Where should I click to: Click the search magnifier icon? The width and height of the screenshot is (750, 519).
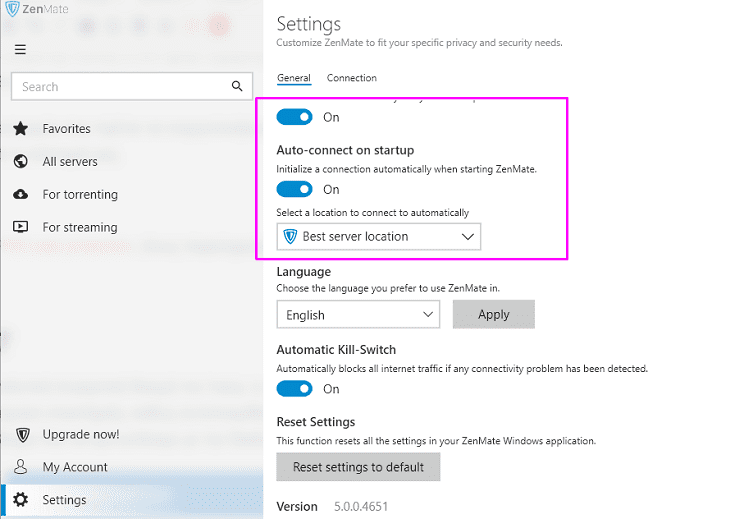pyautogui.click(x=237, y=86)
